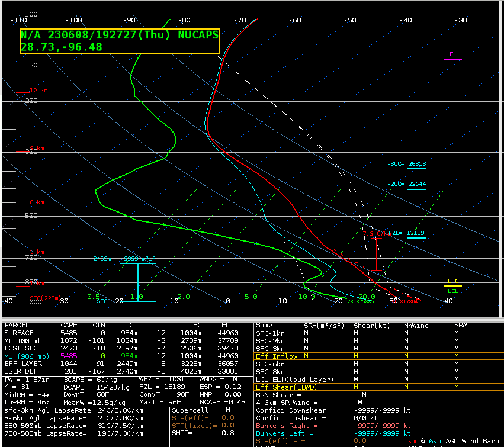Click the -20C= 22644' height marker

tap(407, 184)
